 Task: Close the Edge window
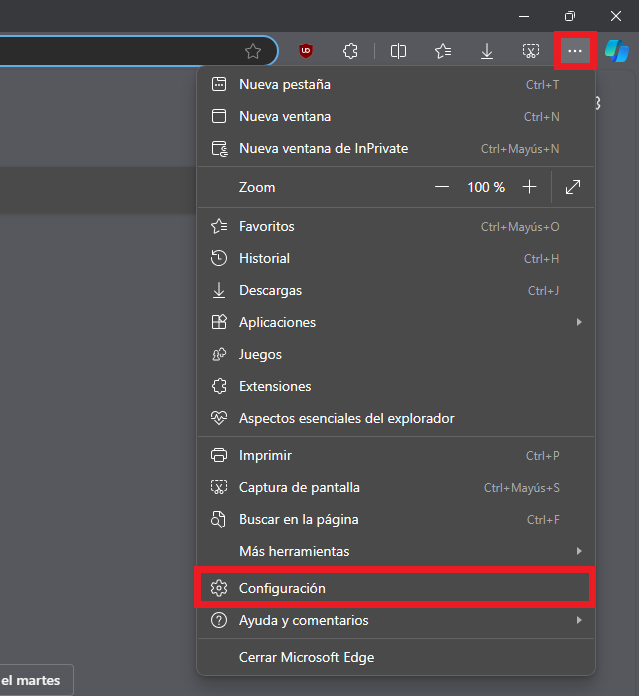[616, 16]
